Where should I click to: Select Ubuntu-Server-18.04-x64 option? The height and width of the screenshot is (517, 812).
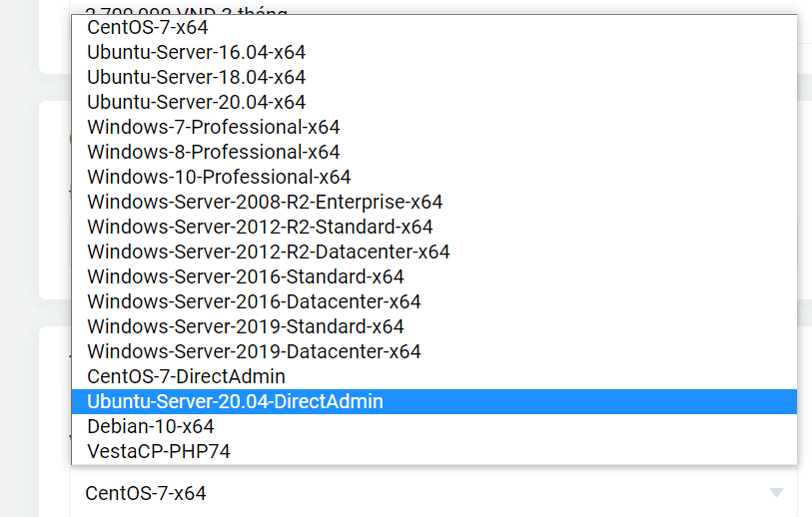coord(196,77)
